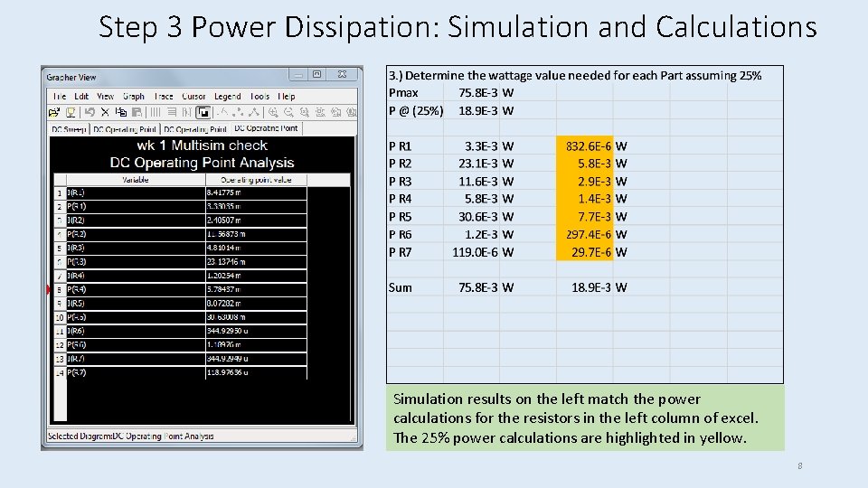Select the I(R3) variable row

pos(136,248)
